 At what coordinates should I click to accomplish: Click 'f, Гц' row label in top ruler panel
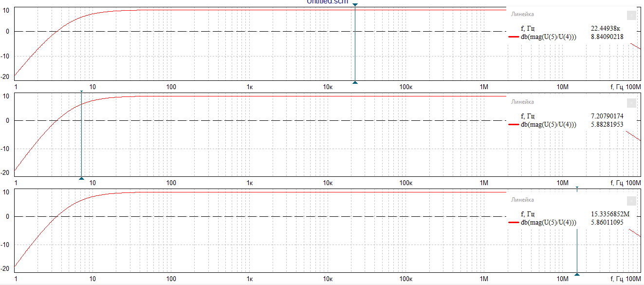coord(528,28)
